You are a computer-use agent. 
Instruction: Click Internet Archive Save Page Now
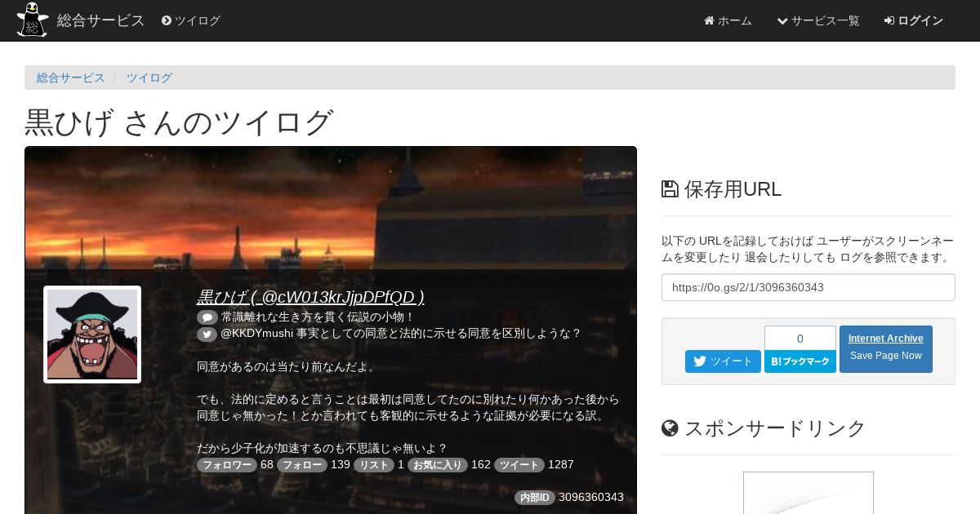click(x=886, y=349)
